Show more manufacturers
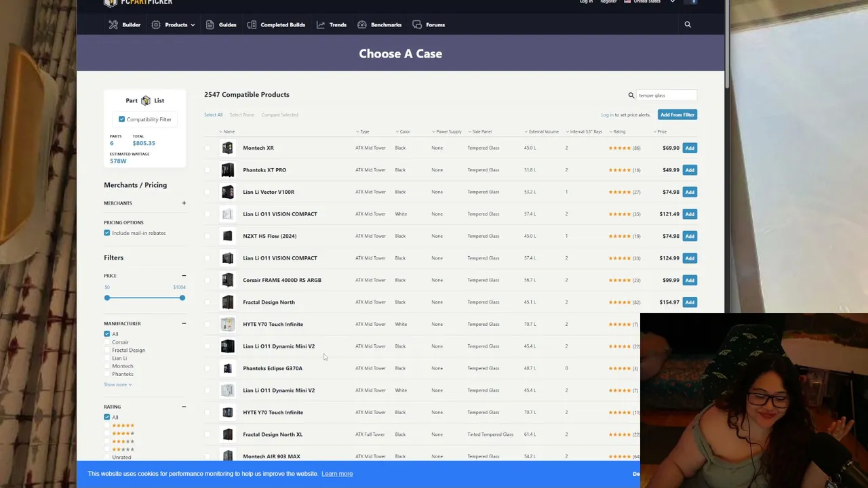The width and height of the screenshot is (868, 488). 117,385
